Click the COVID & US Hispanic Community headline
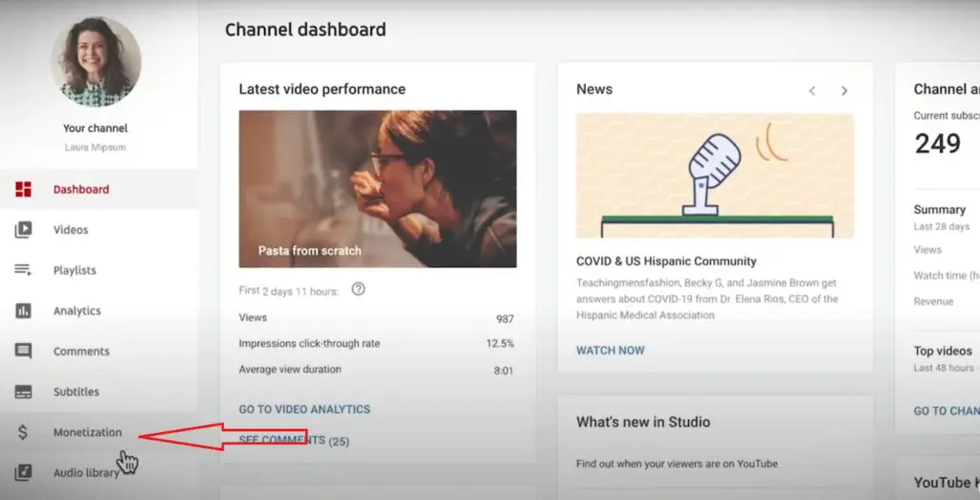980x500 pixels. 666,261
